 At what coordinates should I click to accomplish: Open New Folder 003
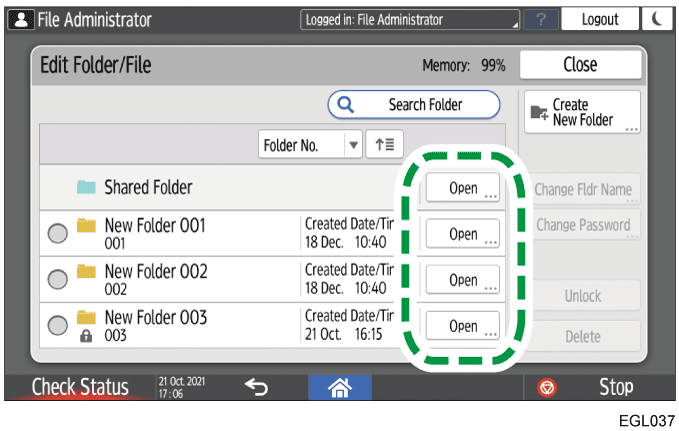coord(462,326)
